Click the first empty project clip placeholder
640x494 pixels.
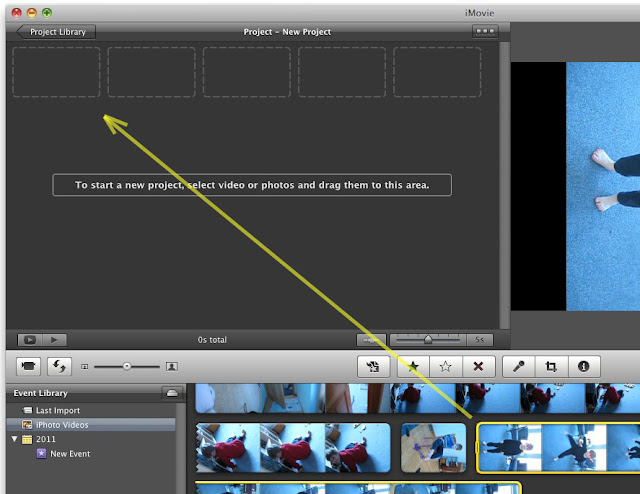click(56, 72)
